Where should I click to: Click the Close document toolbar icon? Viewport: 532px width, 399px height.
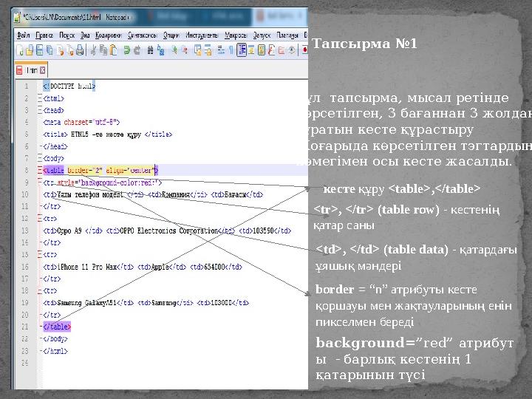click(61, 50)
